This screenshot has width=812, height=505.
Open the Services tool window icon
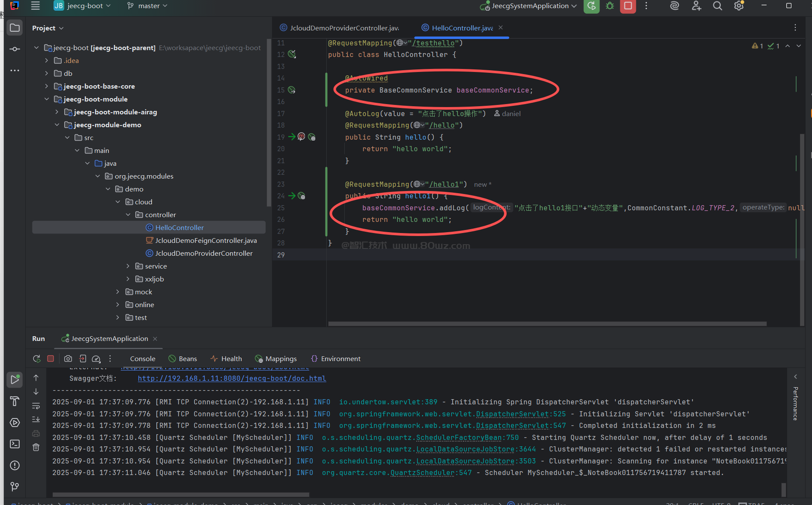[x=15, y=423]
